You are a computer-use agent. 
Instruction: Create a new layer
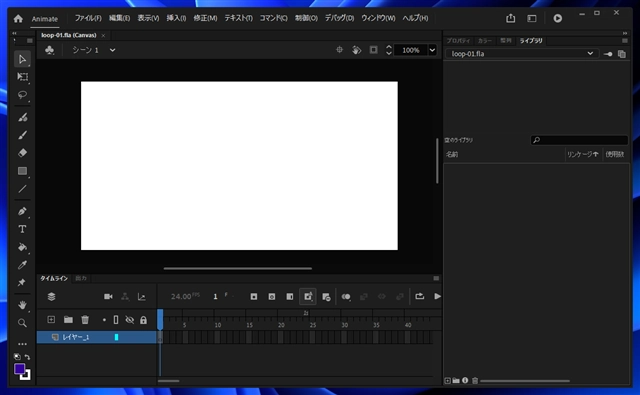(x=51, y=320)
